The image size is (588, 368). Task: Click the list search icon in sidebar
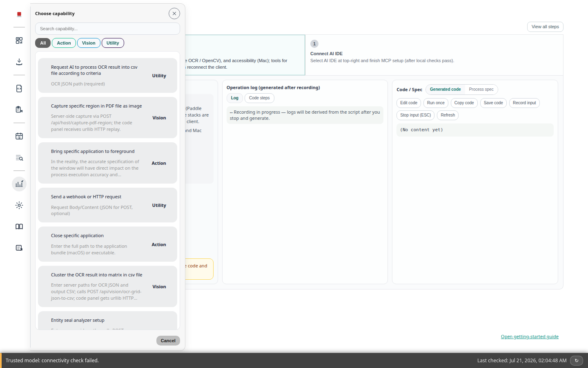(x=19, y=158)
